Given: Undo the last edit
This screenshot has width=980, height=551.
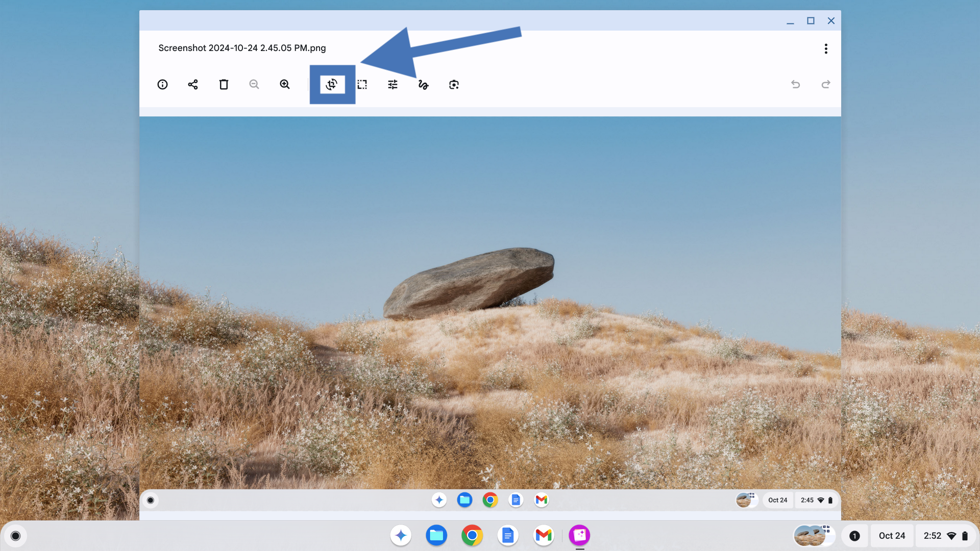Looking at the screenshot, I should pos(795,84).
